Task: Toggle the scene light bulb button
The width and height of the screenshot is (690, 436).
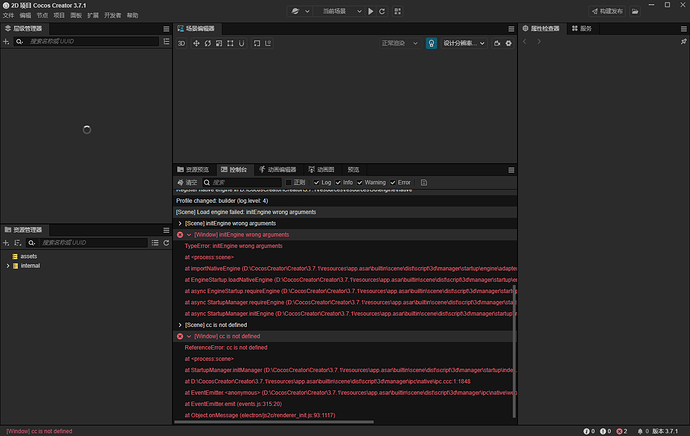Action: click(431, 43)
